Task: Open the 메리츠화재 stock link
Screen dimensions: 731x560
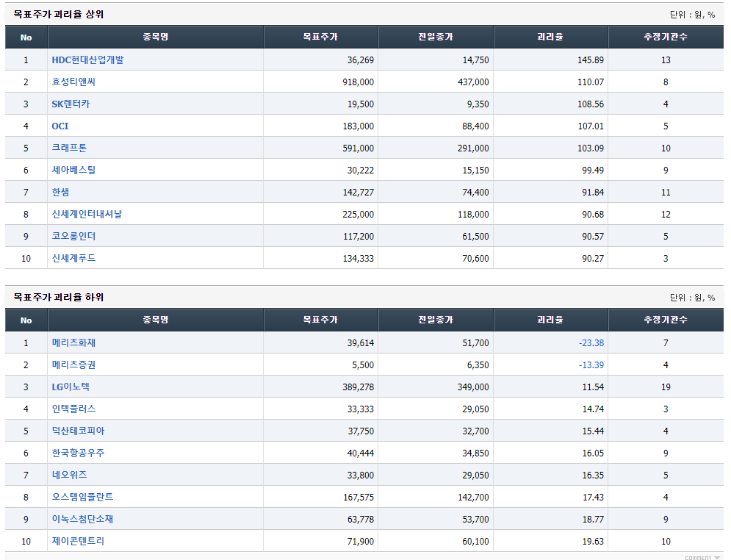Action: click(73, 342)
